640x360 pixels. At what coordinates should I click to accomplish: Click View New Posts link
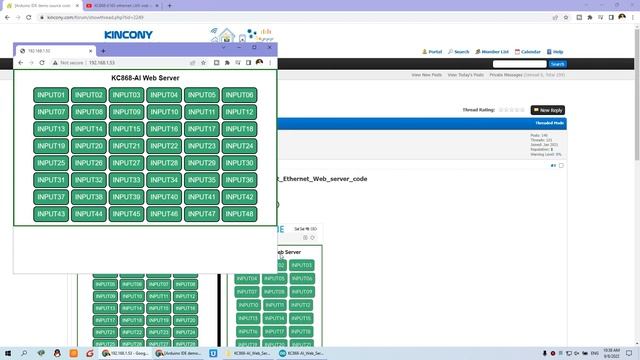pos(427,75)
